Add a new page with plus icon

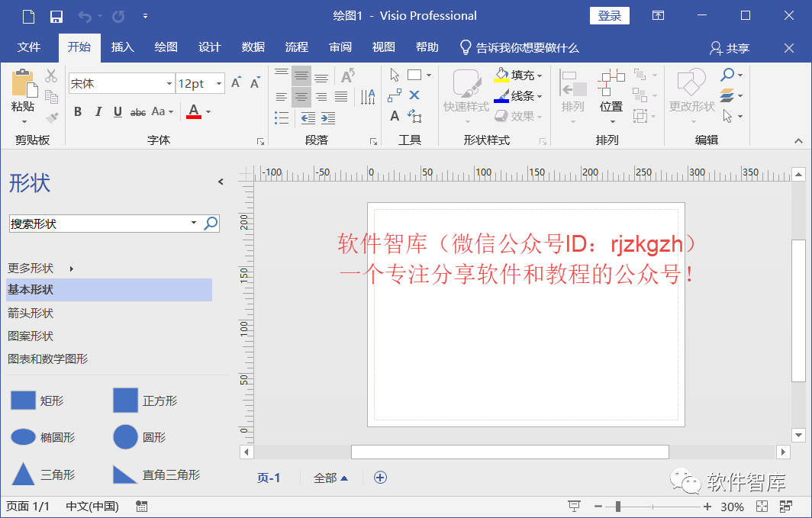coord(380,477)
